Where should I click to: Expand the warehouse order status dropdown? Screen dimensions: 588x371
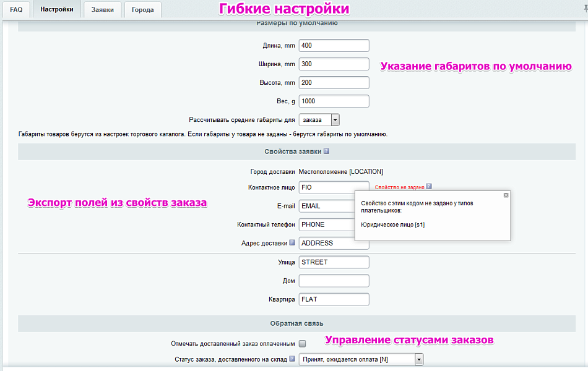[418, 359]
